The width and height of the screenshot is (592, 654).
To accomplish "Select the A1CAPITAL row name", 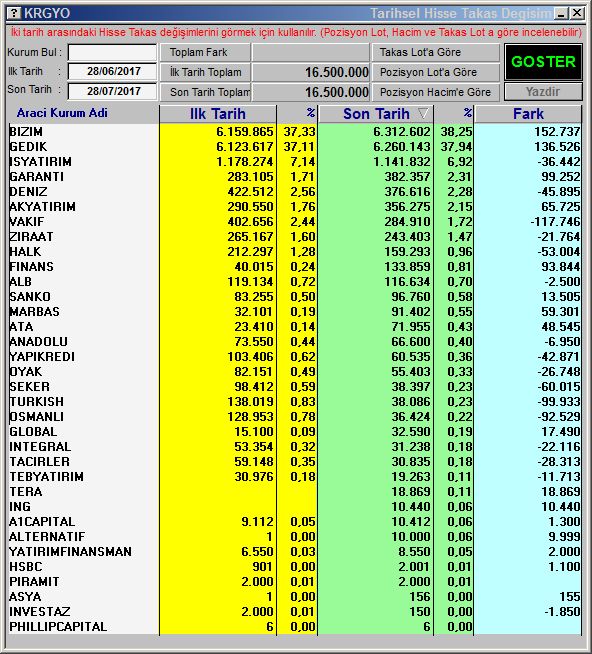I will pyautogui.click(x=42, y=522).
